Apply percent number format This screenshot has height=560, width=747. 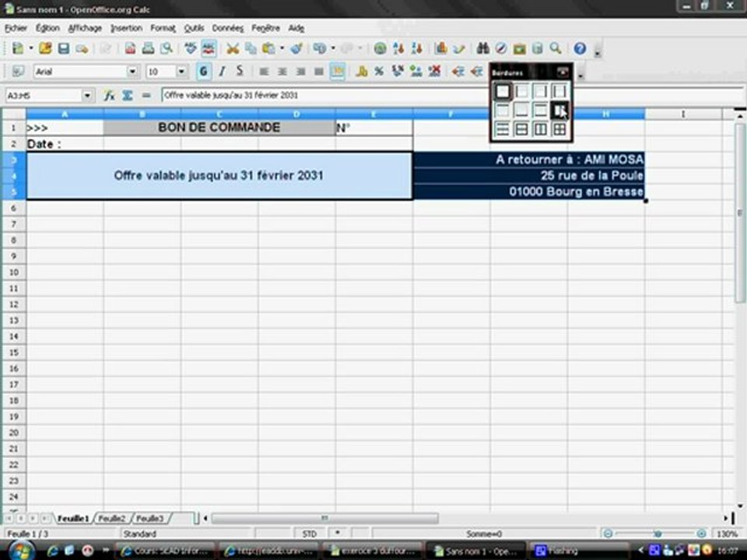click(379, 72)
